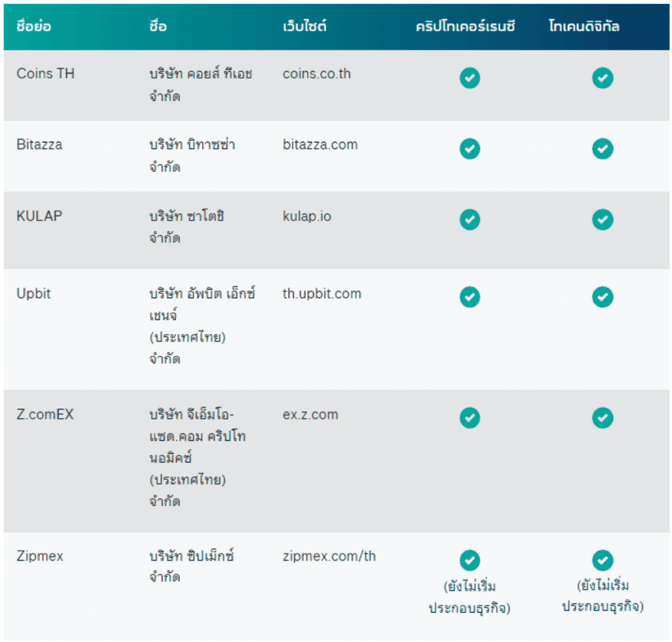This screenshot has height=642, width=672.
Task: Click the คริปโทเคอร์เรนซี column header
Action: (x=465, y=26)
